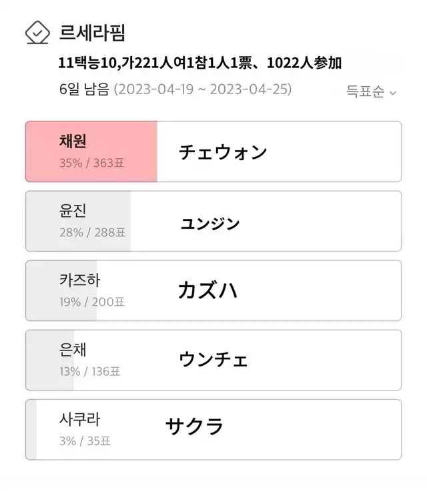Viewport: 427px width, 504px height.
Task: Select the 윤진 poll option
Action: pos(213,221)
